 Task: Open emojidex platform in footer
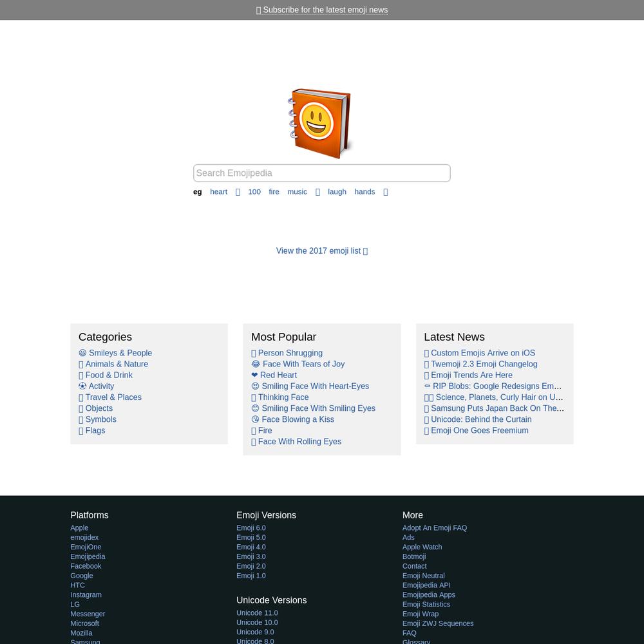[x=84, y=537]
